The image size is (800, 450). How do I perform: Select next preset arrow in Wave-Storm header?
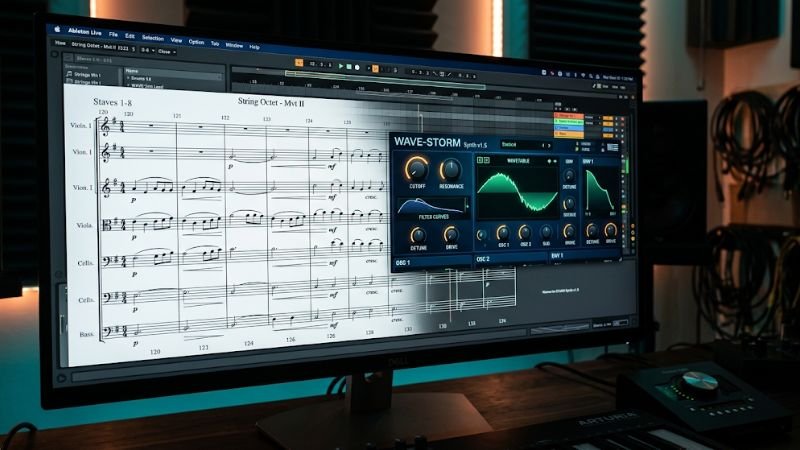point(549,145)
